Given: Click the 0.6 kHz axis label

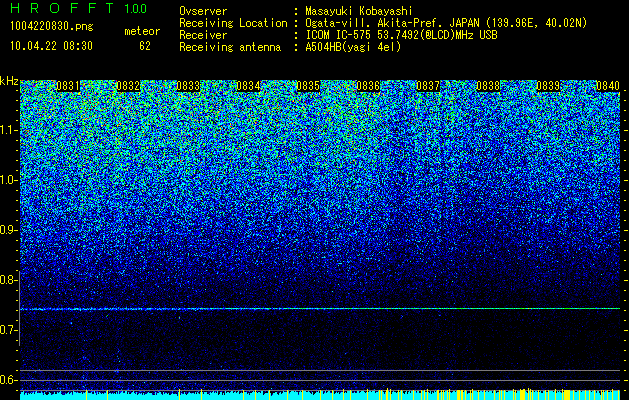Looking at the screenshot, I should click(7, 380).
